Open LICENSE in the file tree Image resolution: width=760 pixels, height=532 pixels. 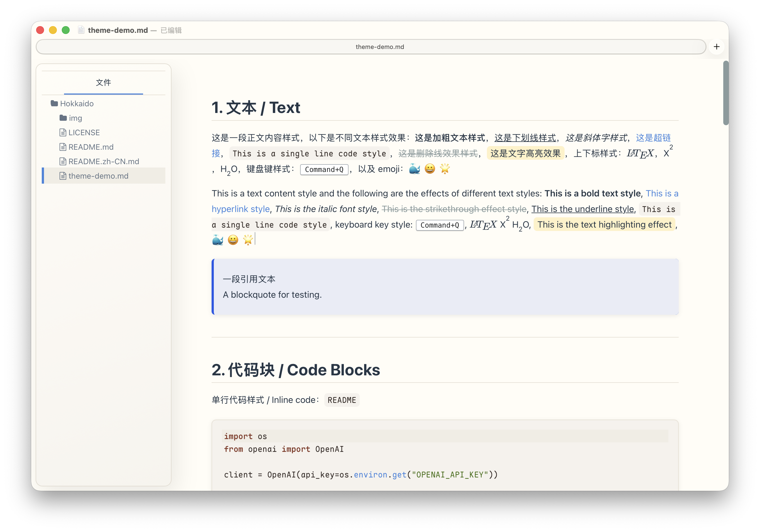point(84,132)
